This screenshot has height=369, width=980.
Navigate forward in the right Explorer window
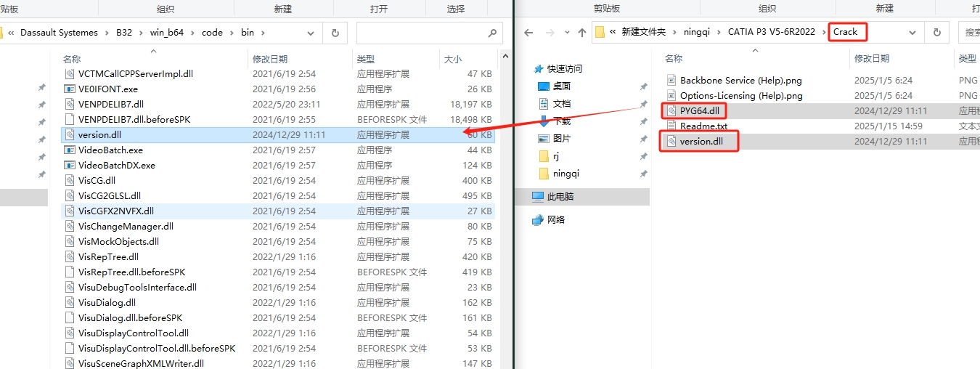(548, 33)
